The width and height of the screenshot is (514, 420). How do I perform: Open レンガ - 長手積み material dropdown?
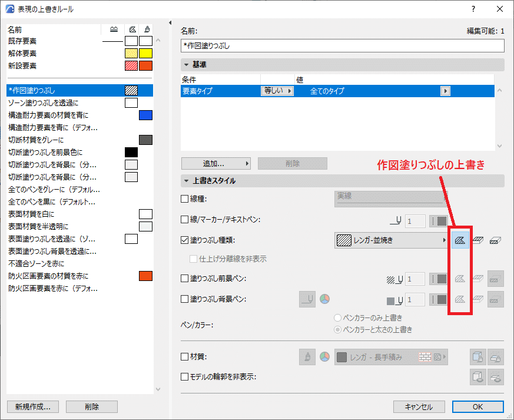pos(391,357)
